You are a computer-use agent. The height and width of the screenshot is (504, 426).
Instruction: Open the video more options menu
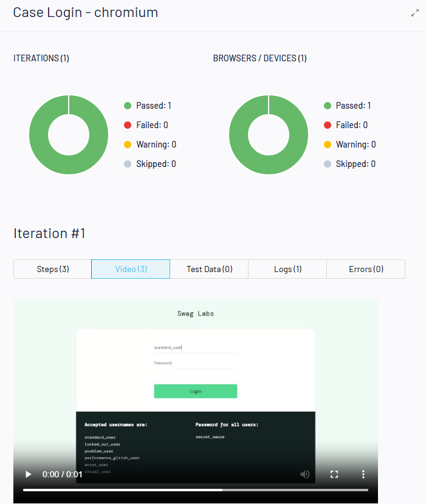tap(363, 474)
